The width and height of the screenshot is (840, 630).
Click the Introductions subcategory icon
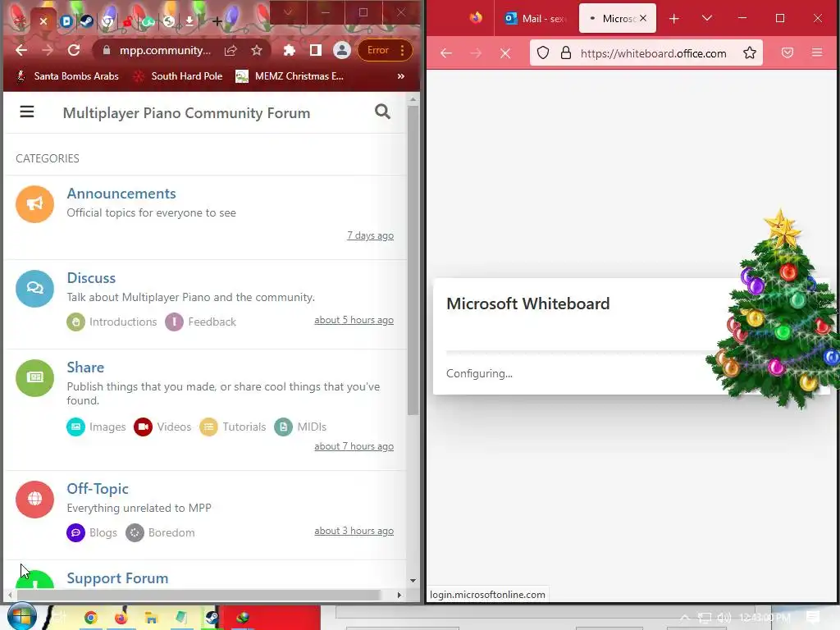tap(75, 322)
